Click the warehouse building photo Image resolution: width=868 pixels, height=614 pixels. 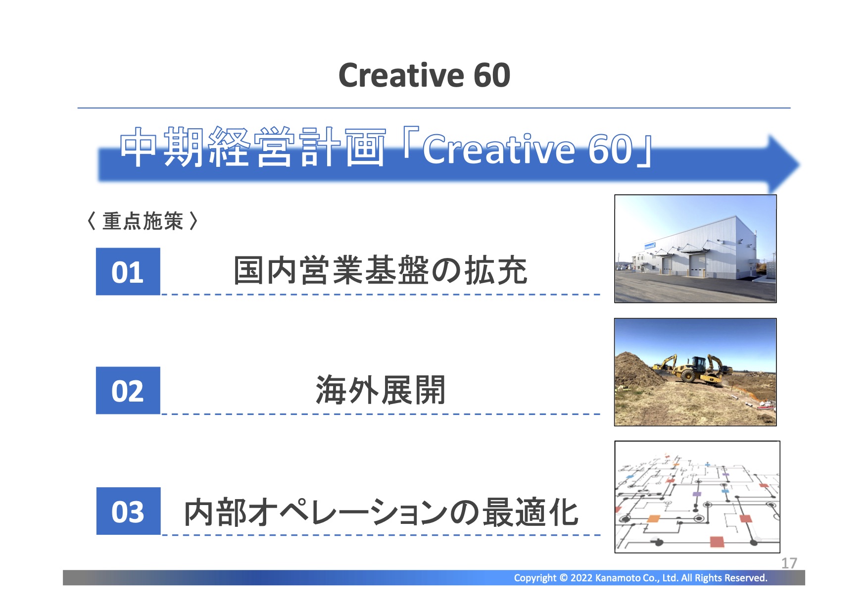pyautogui.click(x=695, y=249)
